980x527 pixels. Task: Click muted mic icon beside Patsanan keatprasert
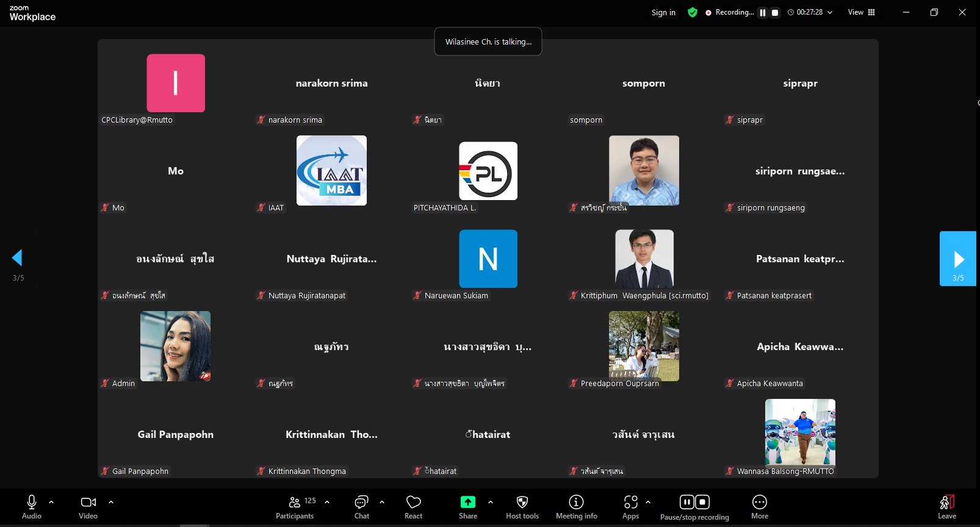(x=730, y=295)
